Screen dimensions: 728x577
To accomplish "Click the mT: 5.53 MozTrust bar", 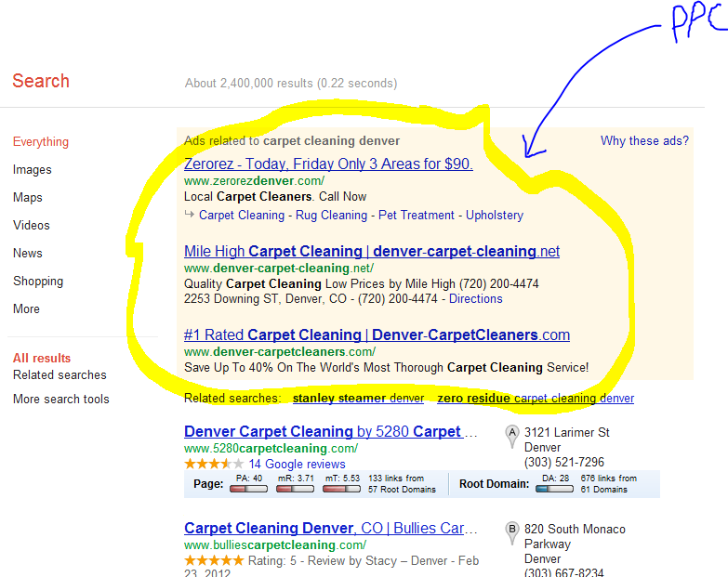I will tap(342, 489).
